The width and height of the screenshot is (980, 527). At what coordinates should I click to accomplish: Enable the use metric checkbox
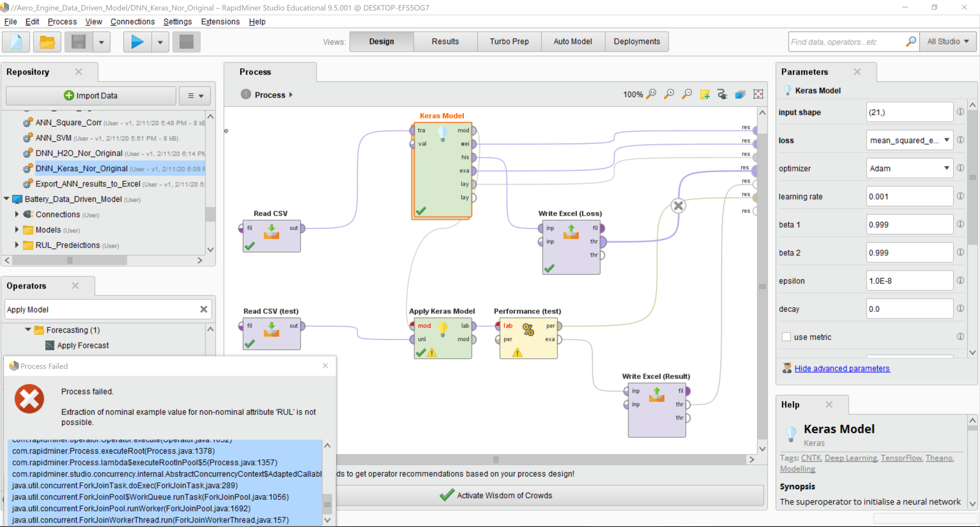pyautogui.click(x=786, y=337)
